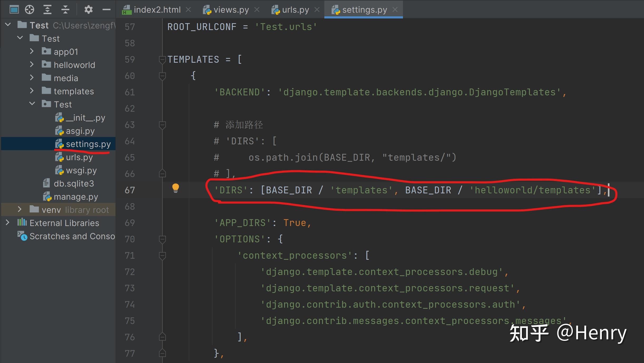Close the urls.py tab
644x363 pixels.
coord(317,10)
